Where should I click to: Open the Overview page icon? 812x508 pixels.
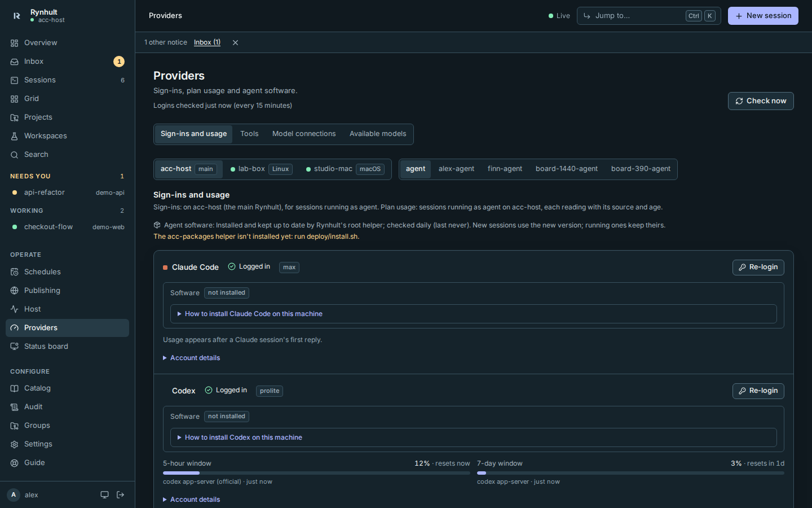click(14, 43)
